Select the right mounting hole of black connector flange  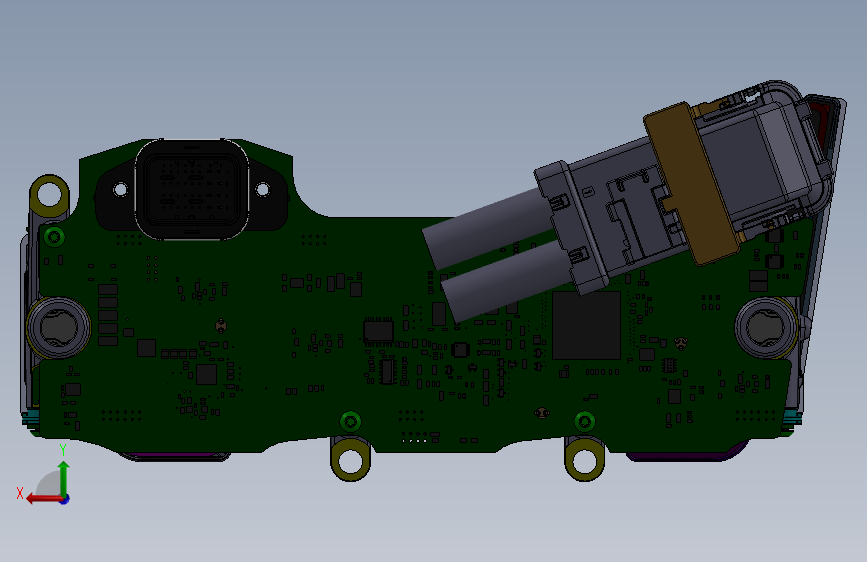point(263,190)
